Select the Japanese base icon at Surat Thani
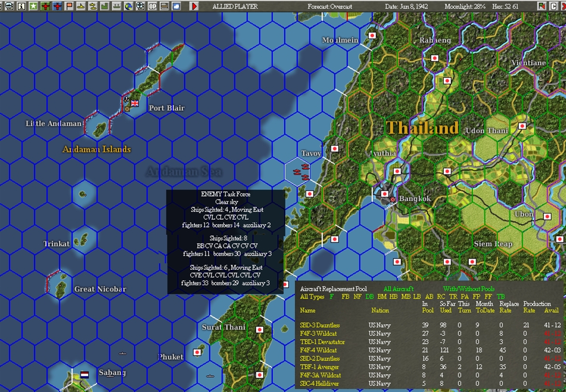The height and width of the screenshot is (392, 566). point(259,329)
